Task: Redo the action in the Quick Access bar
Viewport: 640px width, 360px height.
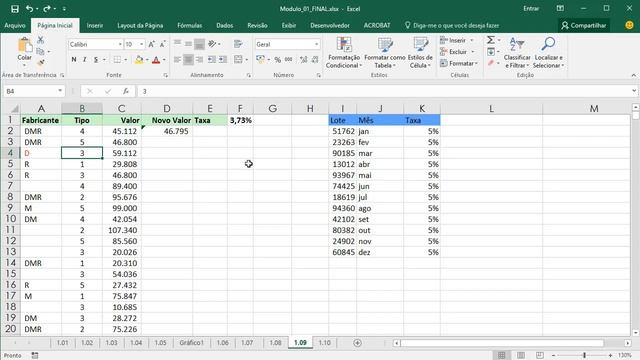Action: 47,9
